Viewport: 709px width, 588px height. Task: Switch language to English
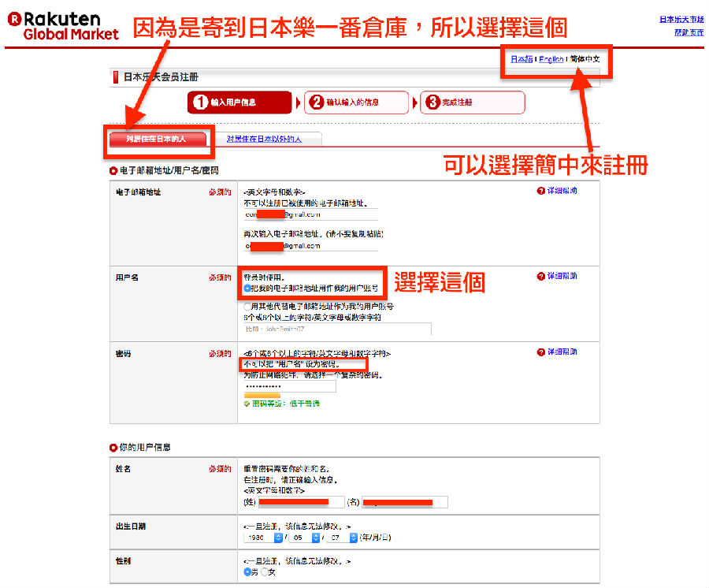click(551, 59)
